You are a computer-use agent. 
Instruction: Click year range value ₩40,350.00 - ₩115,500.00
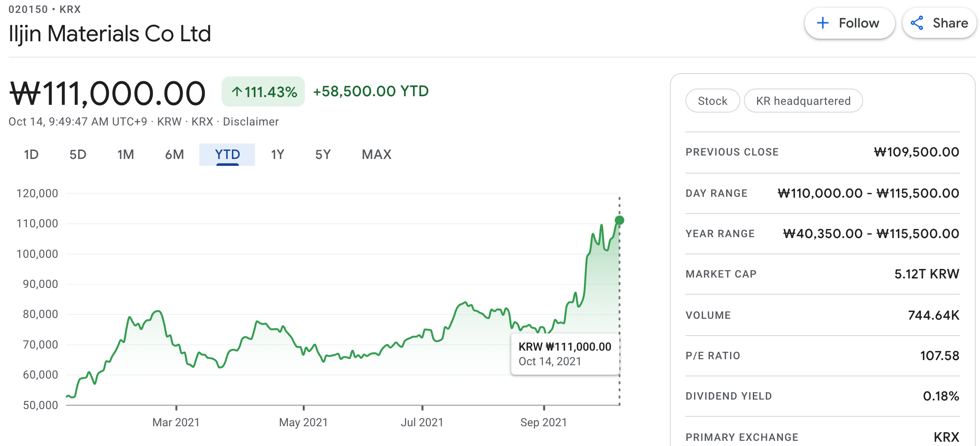coord(871,234)
